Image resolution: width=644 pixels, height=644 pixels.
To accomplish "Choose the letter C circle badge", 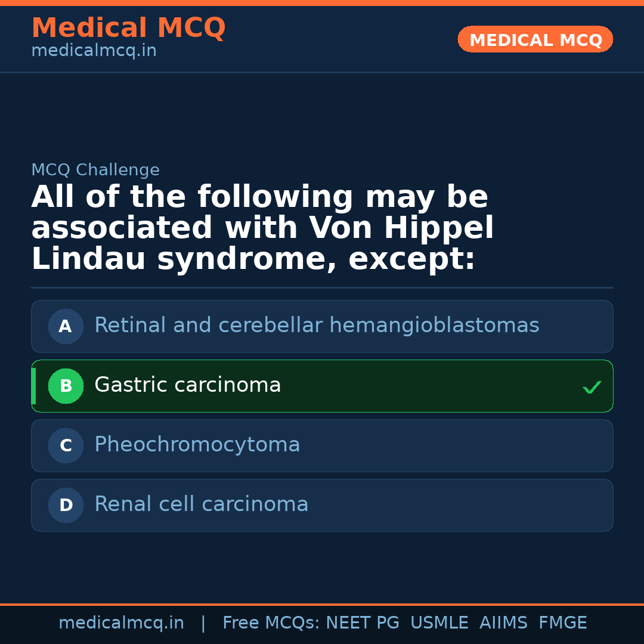I will coord(66,445).
